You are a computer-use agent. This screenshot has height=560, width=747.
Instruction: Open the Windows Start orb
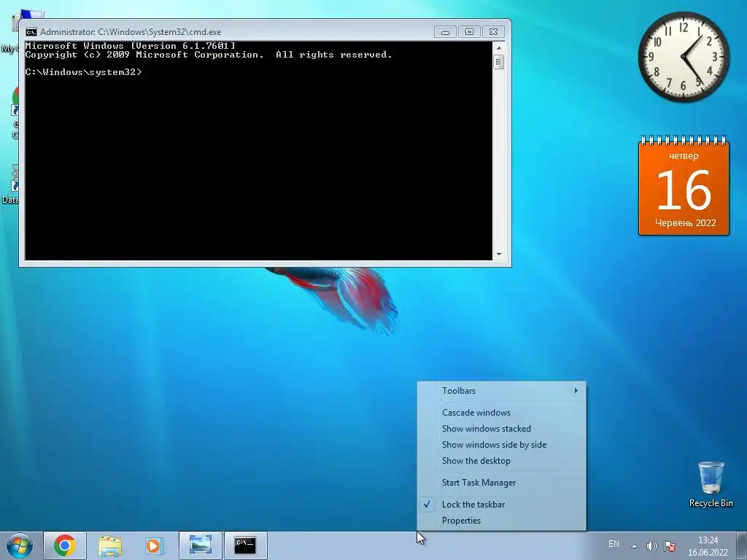[20, 545]
